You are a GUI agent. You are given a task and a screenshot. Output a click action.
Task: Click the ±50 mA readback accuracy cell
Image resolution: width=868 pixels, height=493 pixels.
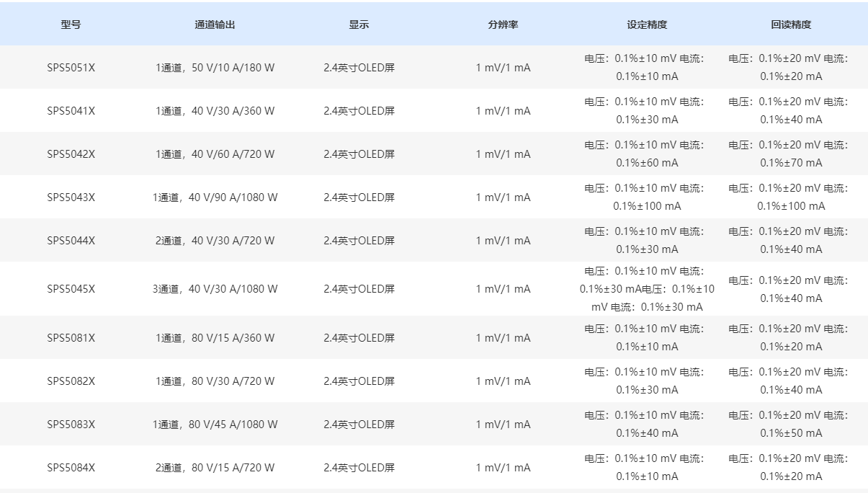791,425
